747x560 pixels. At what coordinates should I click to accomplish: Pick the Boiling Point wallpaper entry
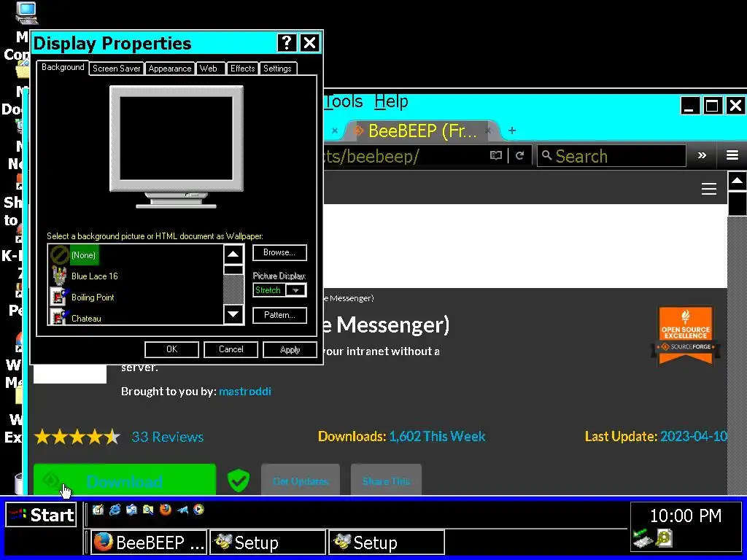click(93, 297)
